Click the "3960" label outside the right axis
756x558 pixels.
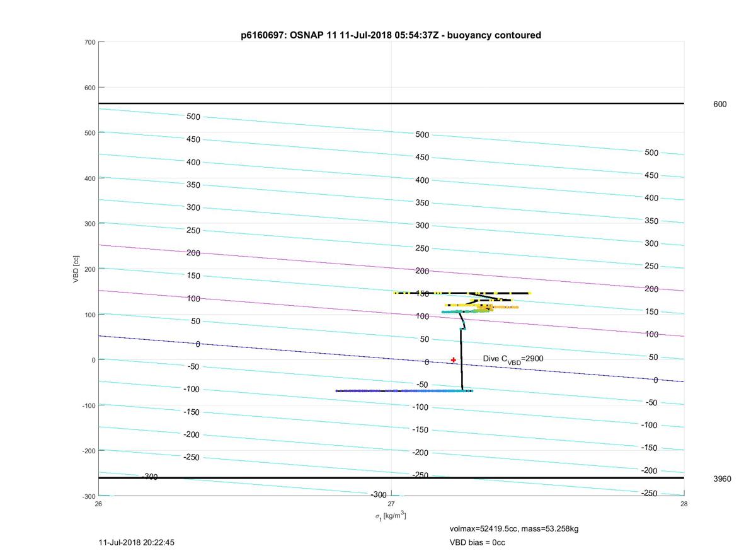(x=722, y=479)
